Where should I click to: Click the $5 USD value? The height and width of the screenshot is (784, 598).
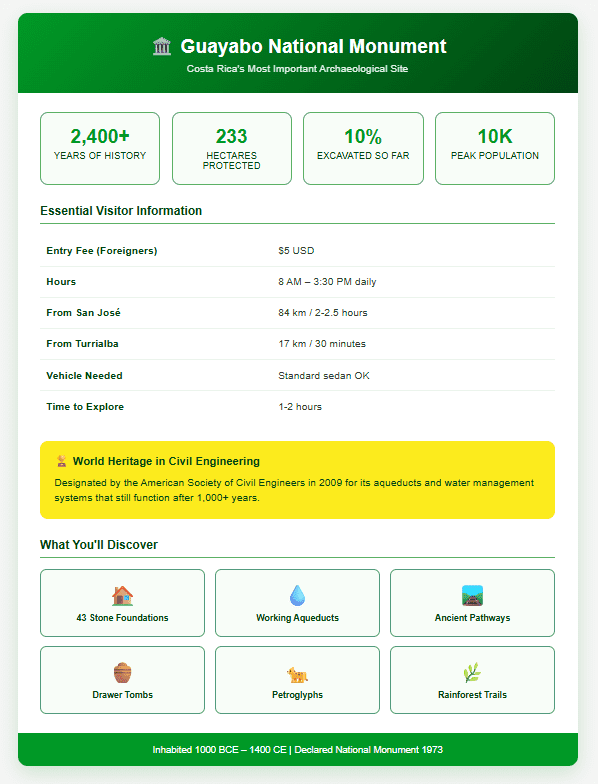click(296, 250)
